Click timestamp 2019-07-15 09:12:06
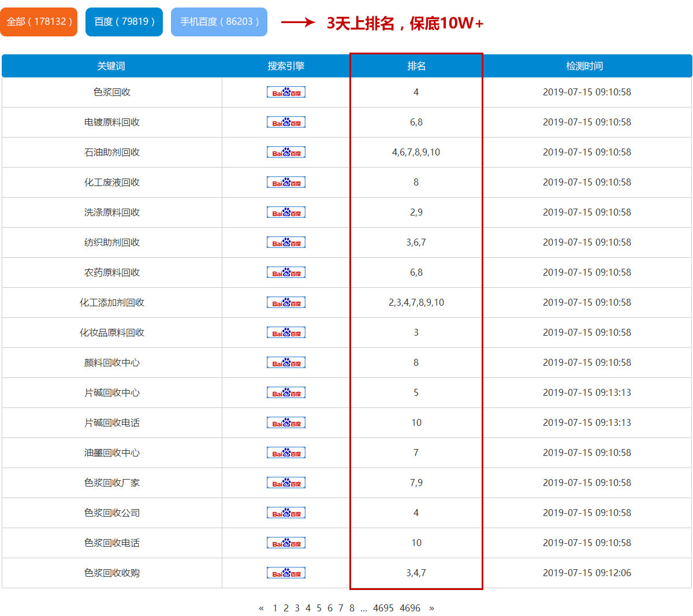This screenshot has width=693, height=616. (x=587, y=573)
